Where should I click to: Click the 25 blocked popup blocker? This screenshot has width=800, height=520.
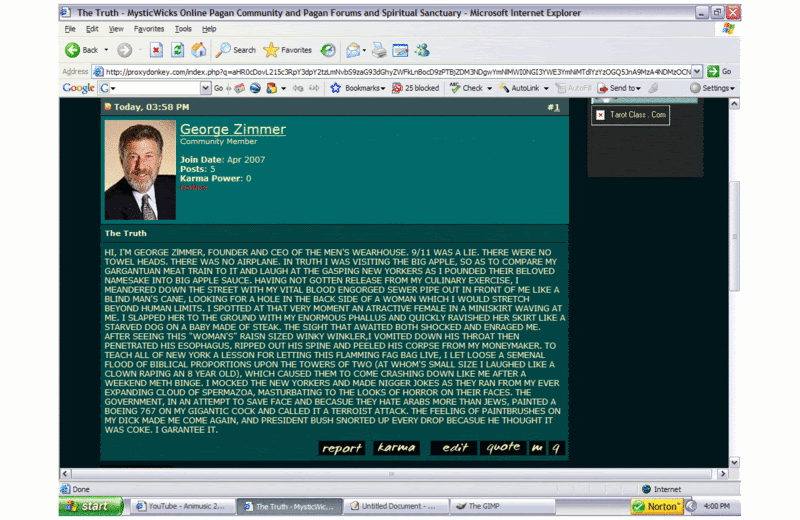click(415, 88)
